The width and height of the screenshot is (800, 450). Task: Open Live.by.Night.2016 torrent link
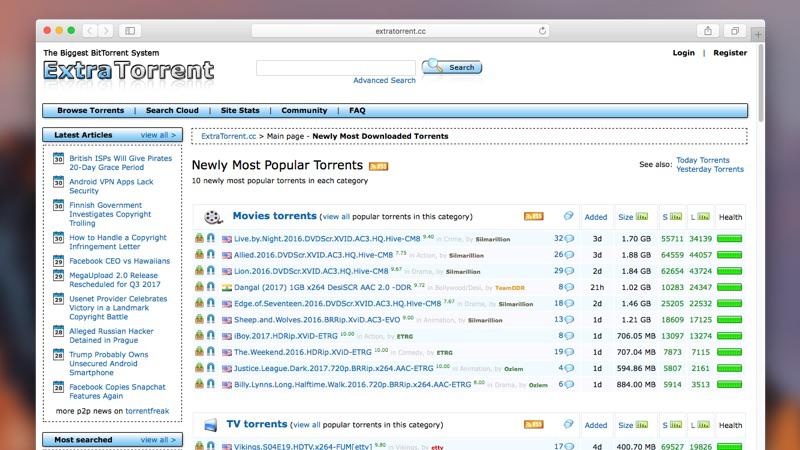pyautogui.click(x=327, y=239)
